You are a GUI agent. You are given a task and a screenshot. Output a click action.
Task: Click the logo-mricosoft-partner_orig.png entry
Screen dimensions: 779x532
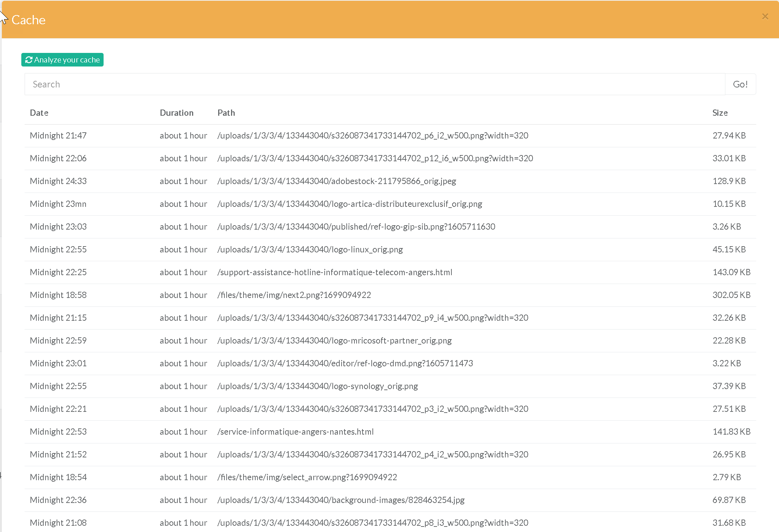tap(334, 341)
